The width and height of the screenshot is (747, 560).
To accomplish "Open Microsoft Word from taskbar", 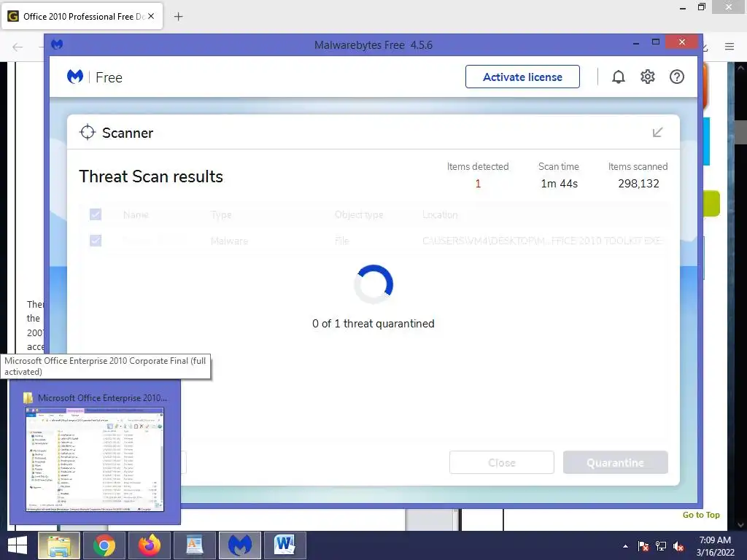I will [285, 545].
